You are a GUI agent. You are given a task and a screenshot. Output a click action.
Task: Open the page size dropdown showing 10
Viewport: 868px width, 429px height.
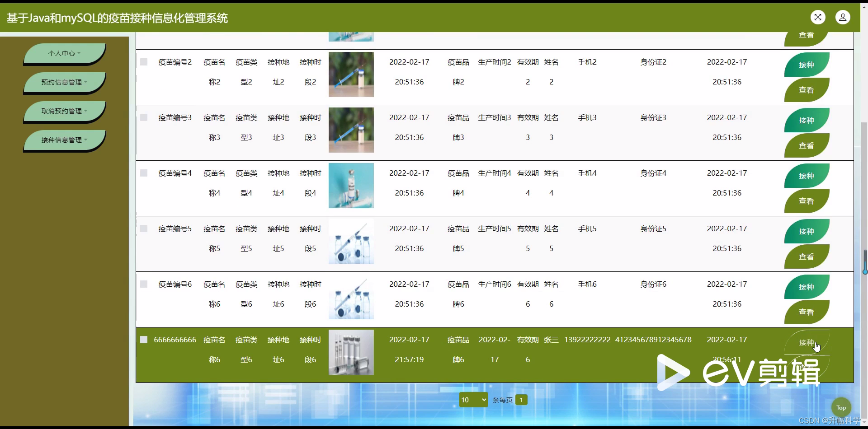point(473,400)
